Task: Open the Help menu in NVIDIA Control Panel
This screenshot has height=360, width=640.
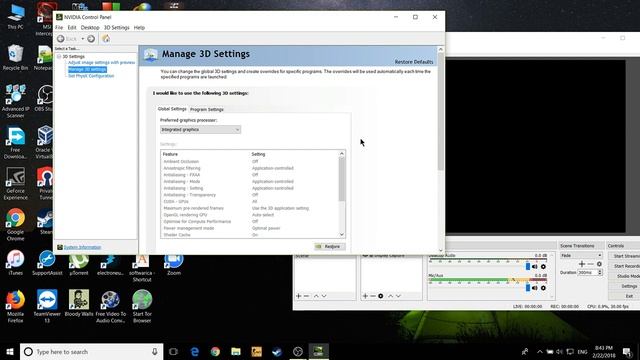Action: pyautogui.click(x=139, y=27)
